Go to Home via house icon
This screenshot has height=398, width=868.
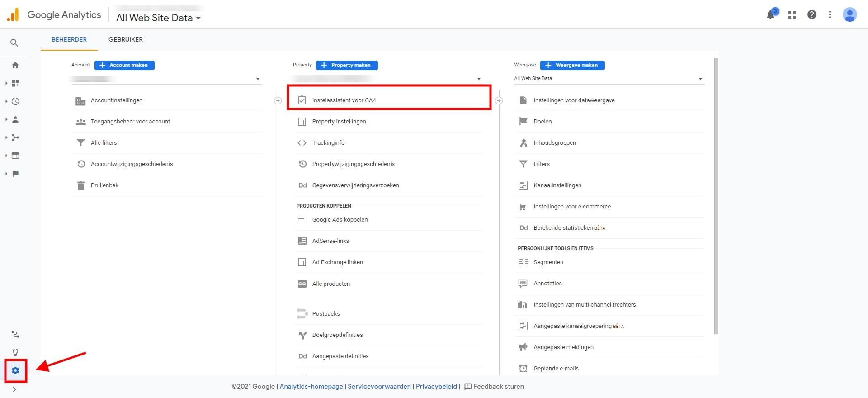[15, 65]
